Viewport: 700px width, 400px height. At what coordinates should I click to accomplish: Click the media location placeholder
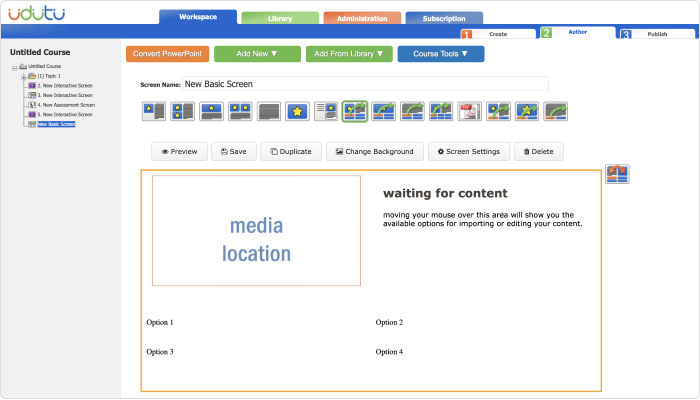[x=256, y=231]
